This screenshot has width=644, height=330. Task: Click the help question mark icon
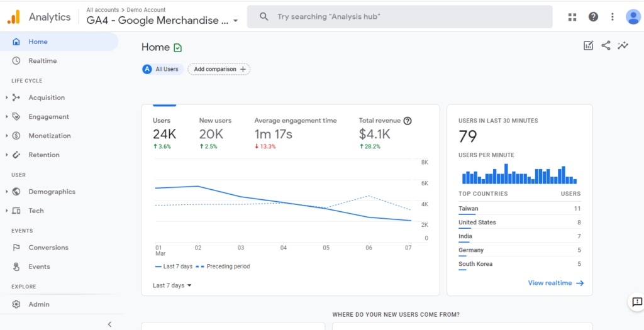593,17
